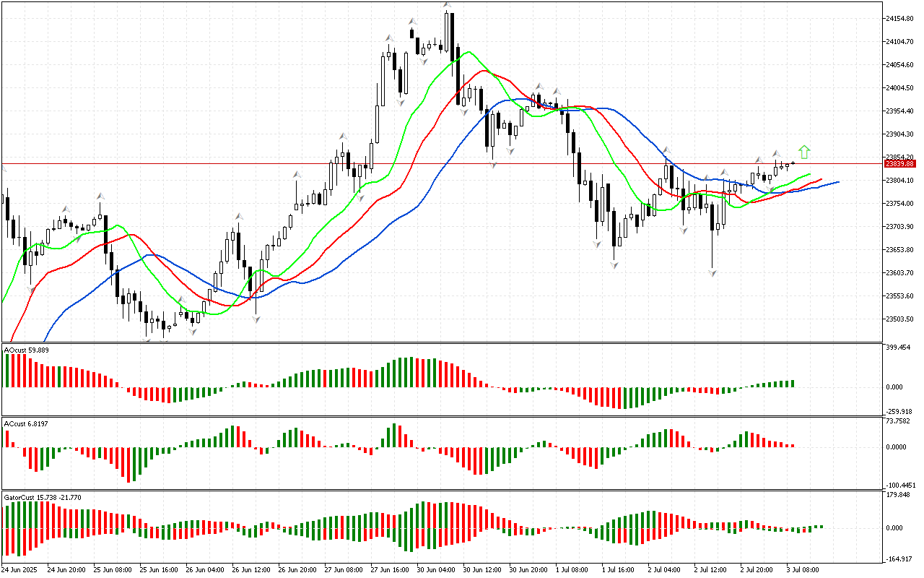Click the small last candle at the chart's right edge
This screenshot has width=924, height=578.
coord(793,163)
